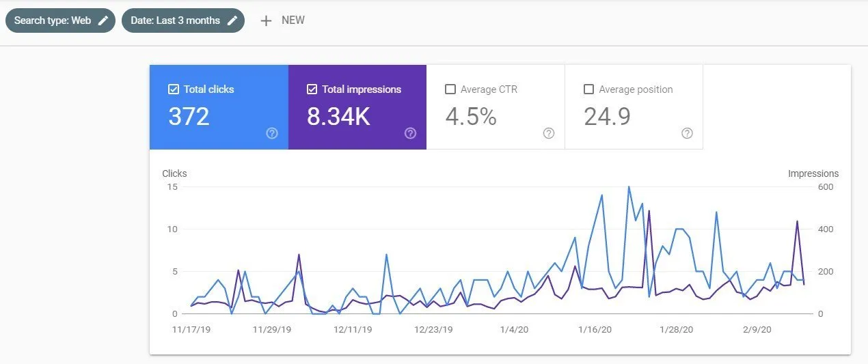Click the 12/11/19 date label
Viewport: 868px width, 364px height.
click(353, 329)
